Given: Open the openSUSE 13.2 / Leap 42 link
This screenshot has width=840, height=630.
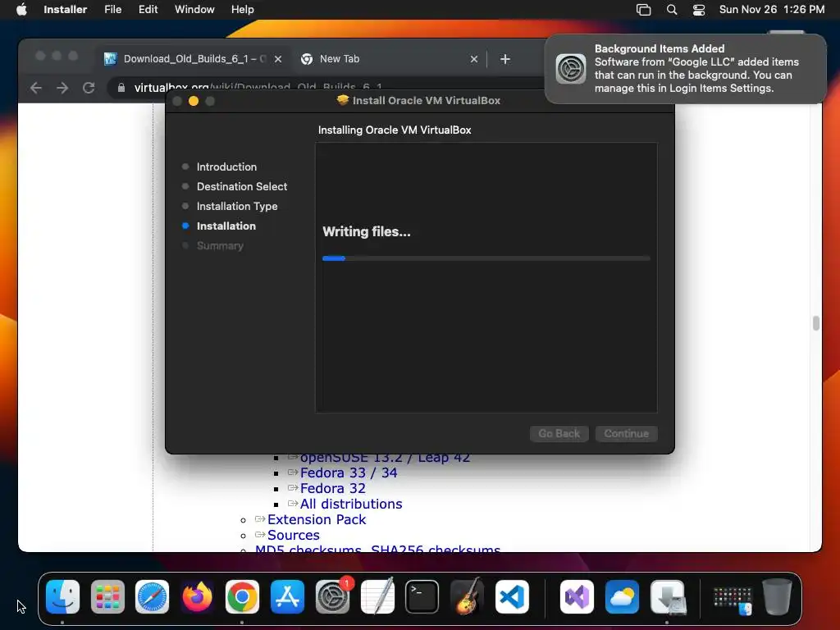Looking at the screenshot, I should [386, 459].
